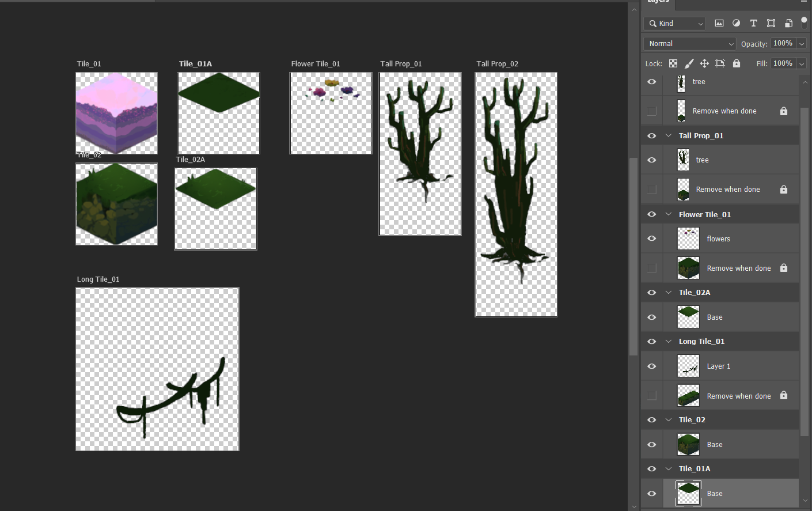Collapse the Tile_02A group
812x511 pixels.
(x=669, y=293)
